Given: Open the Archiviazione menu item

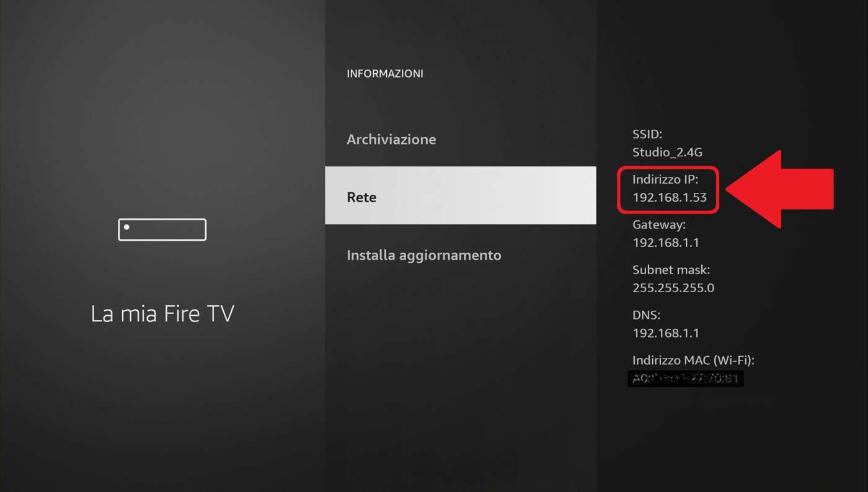Looking at the screenshot, I should pos(391,140).
